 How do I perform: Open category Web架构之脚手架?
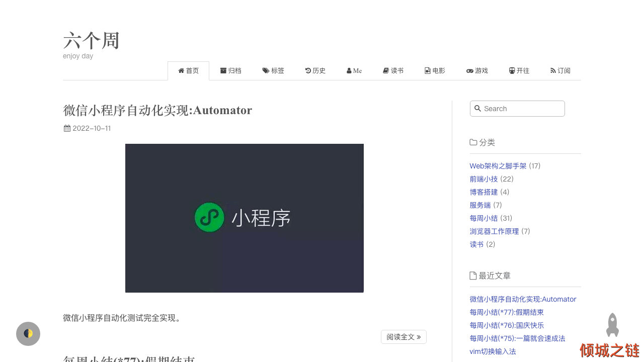(x=498, y=166)
